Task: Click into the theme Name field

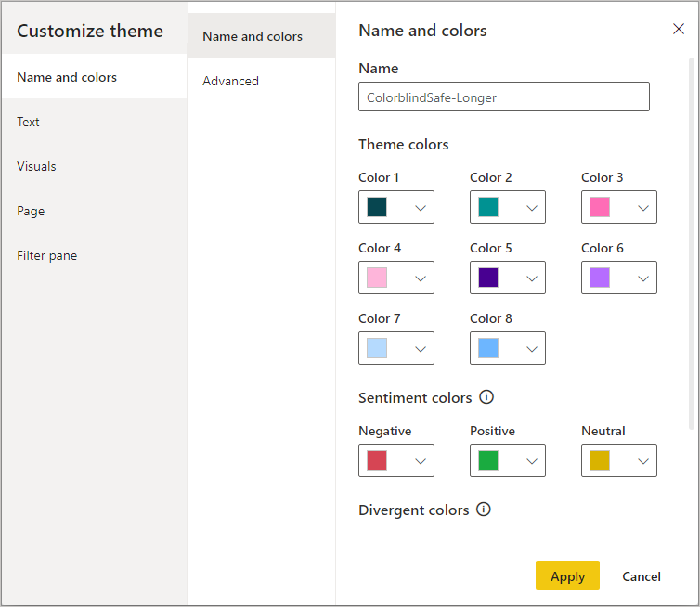Action: point(503,97)
